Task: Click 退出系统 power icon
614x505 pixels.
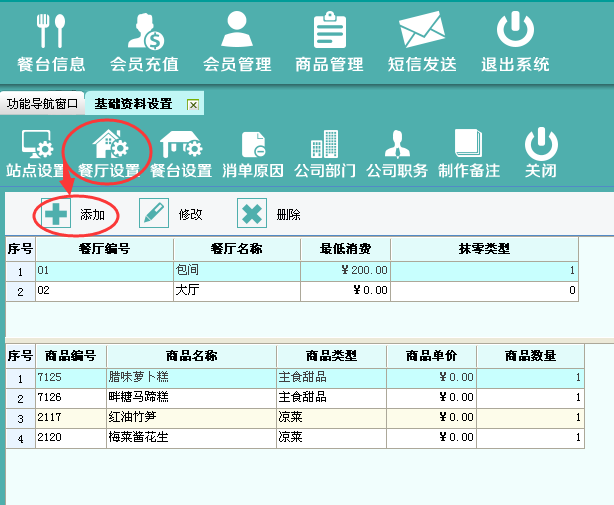Action: click(515, 41)
